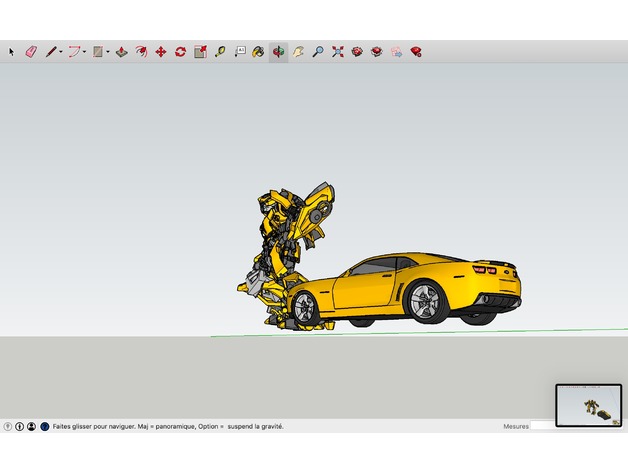
Task: Select the Paint Bucket tool
Action: coord(258,52)
